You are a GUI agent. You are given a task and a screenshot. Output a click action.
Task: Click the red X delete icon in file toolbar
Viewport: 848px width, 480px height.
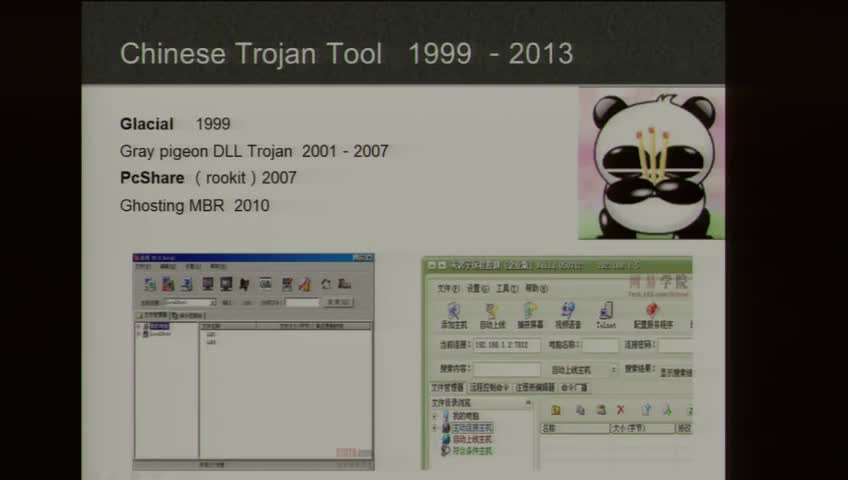(620, 410)
